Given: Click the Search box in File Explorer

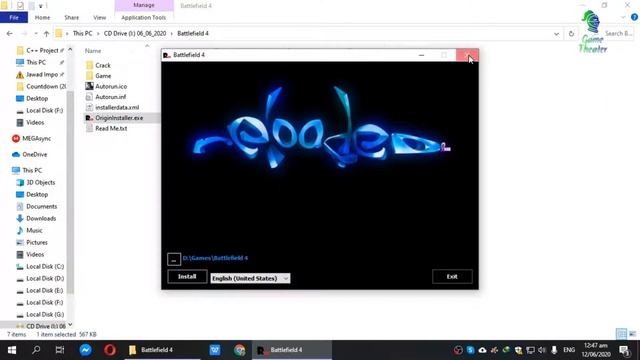Looking at the screenshot, I should [x=619, y=33].
